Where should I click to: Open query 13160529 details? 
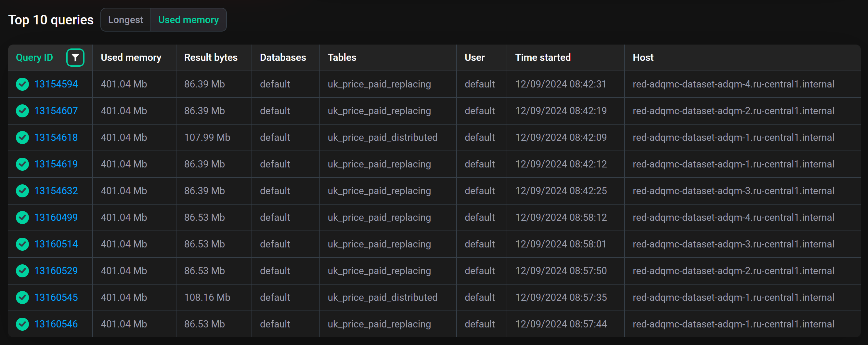(x=56, y=271)
